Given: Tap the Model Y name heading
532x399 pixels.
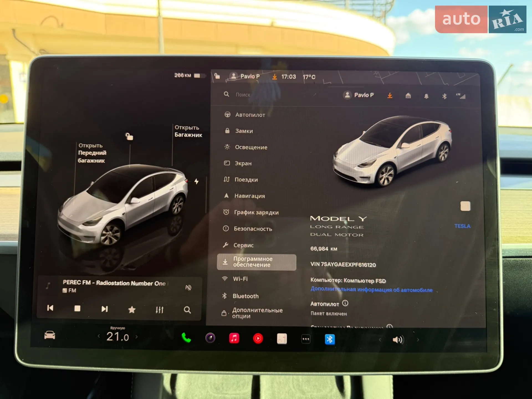Looking at the screenshot, I should pyautogui.click(x=338, y=219).
